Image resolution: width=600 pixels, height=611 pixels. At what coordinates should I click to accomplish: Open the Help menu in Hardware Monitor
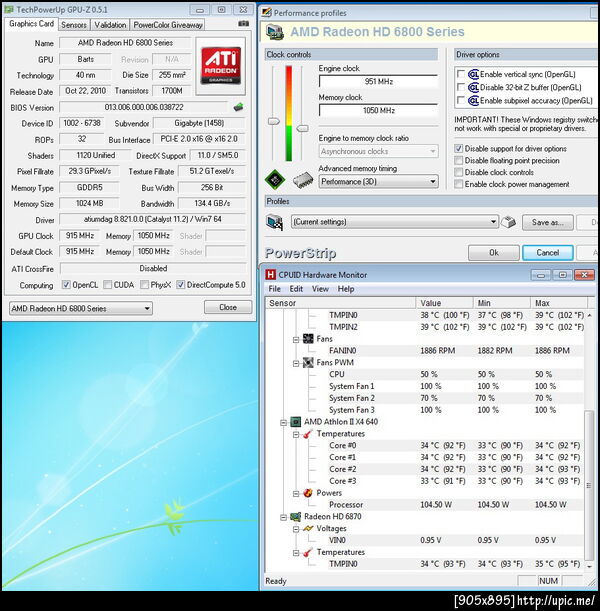pyautogui.click(x=346, y=289)
